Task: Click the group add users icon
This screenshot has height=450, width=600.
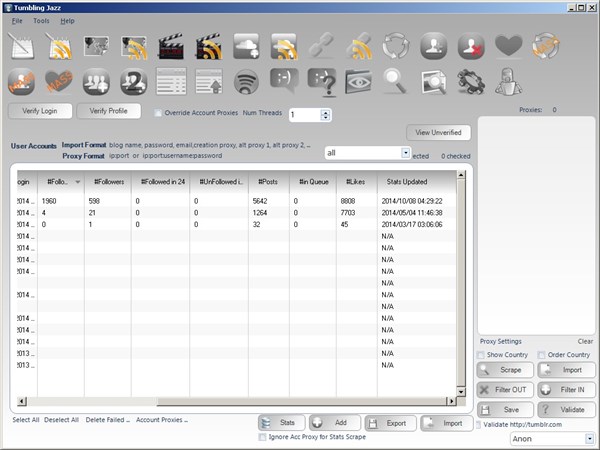Action: pyautogui.click(x=96, y=82)
